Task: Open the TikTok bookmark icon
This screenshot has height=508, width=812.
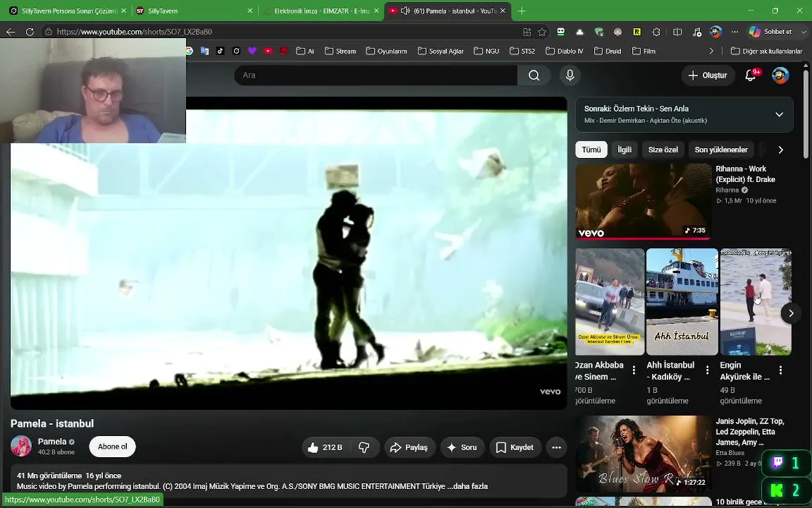Action: click(220, 51)
